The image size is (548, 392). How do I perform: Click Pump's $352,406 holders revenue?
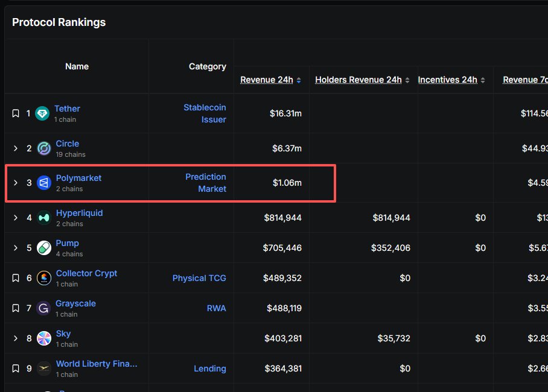(x=390, y=248)
